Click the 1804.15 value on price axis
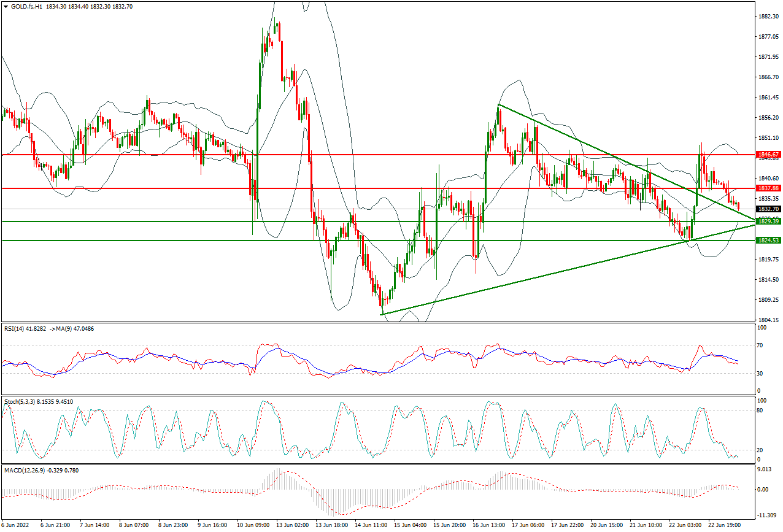The width and height of the screenshot is (783, 532). click(x=768, y=320)
